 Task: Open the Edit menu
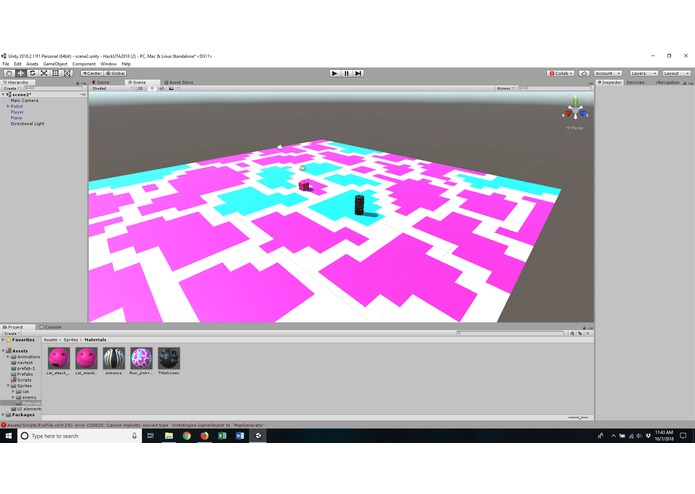coord(17,64)
